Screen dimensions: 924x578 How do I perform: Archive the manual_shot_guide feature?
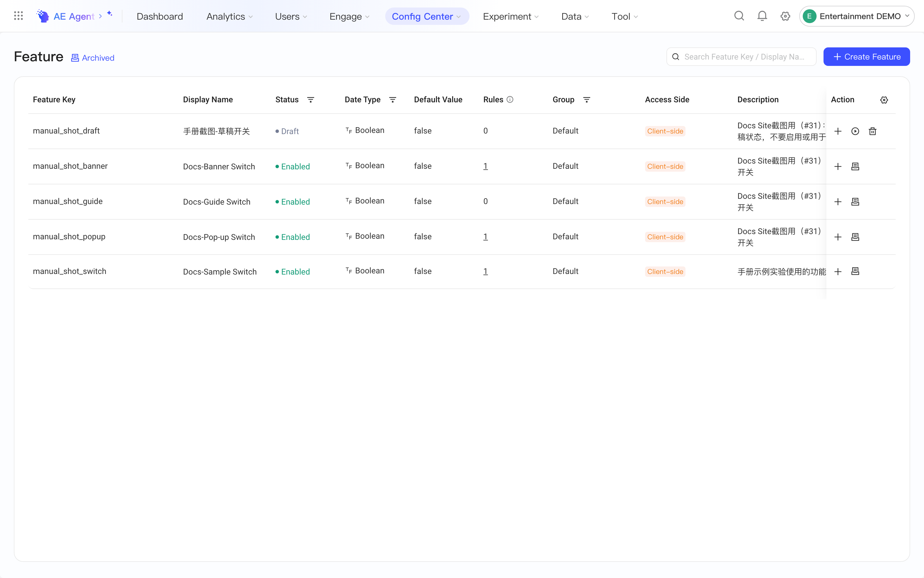[x=855, y=201]
